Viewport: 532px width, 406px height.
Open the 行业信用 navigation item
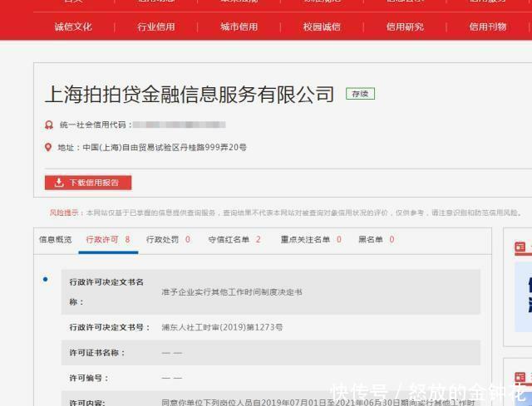point(156,27)
